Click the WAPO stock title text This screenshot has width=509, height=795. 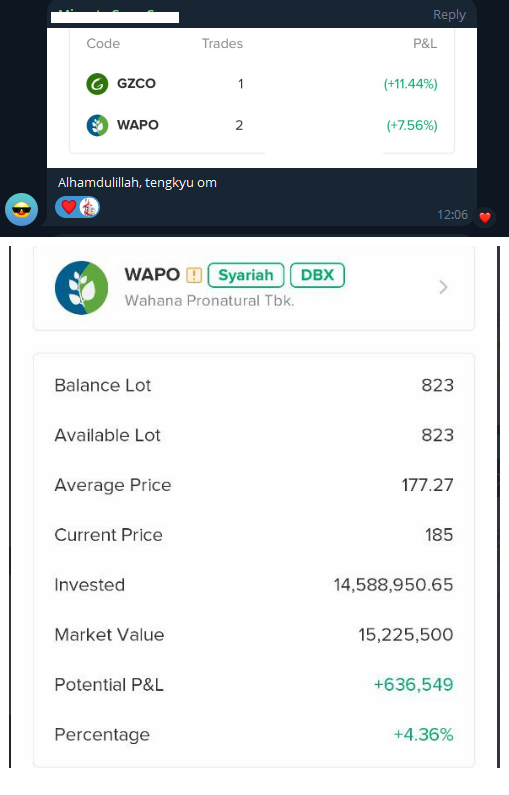tap(152, 275)
